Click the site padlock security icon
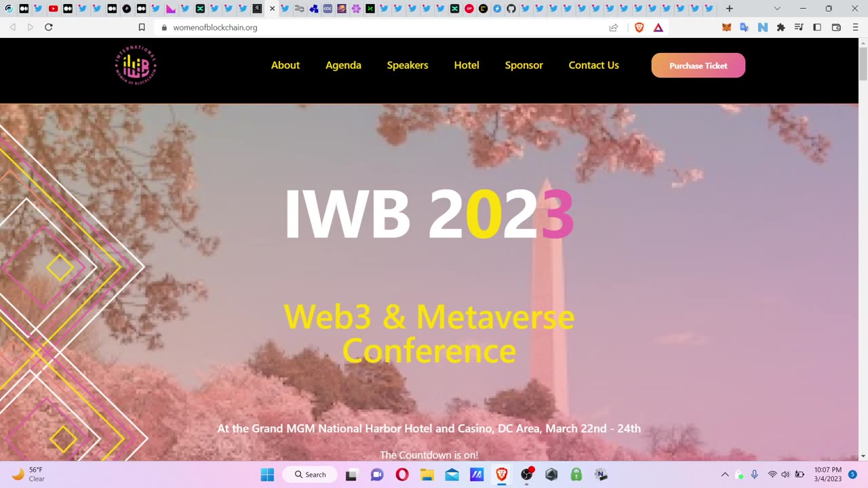The height and width of the screenshot is (488, 868). [163, 27]
